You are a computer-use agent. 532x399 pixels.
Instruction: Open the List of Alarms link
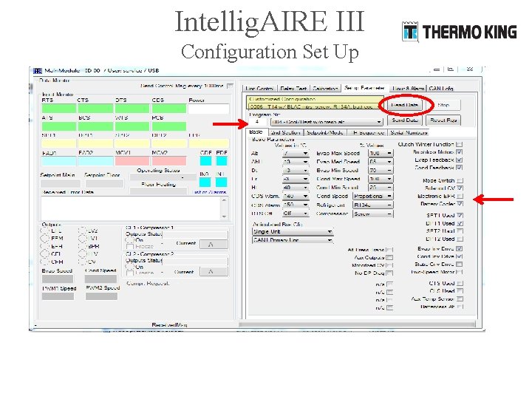coord(209,192)
